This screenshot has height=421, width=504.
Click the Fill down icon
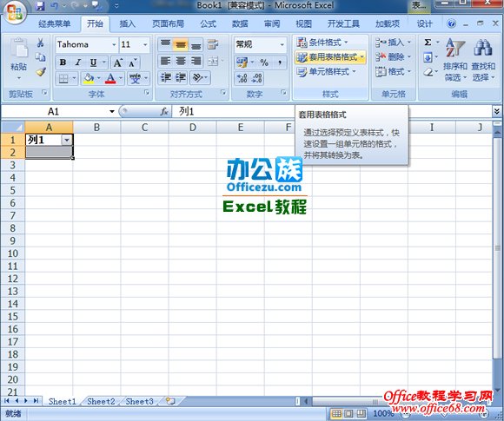(x=428, y=58)
